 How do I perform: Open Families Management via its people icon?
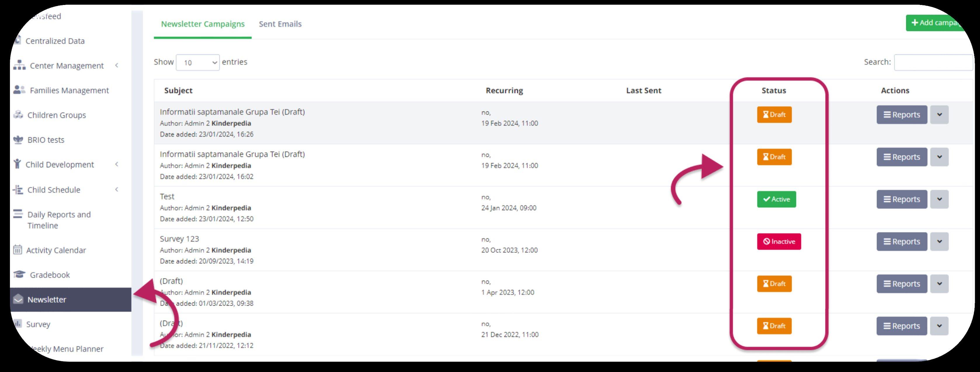[19, 90]
